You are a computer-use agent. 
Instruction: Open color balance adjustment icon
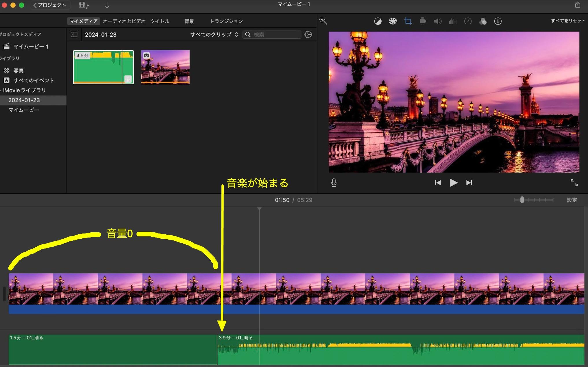[x=378, y=21]
